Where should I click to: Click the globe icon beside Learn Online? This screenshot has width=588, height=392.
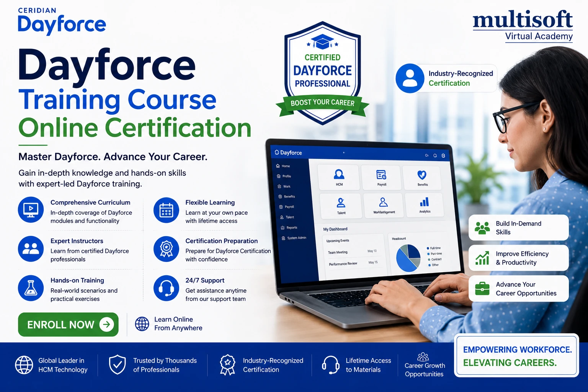pyautogui.click(x=142, y=324)
